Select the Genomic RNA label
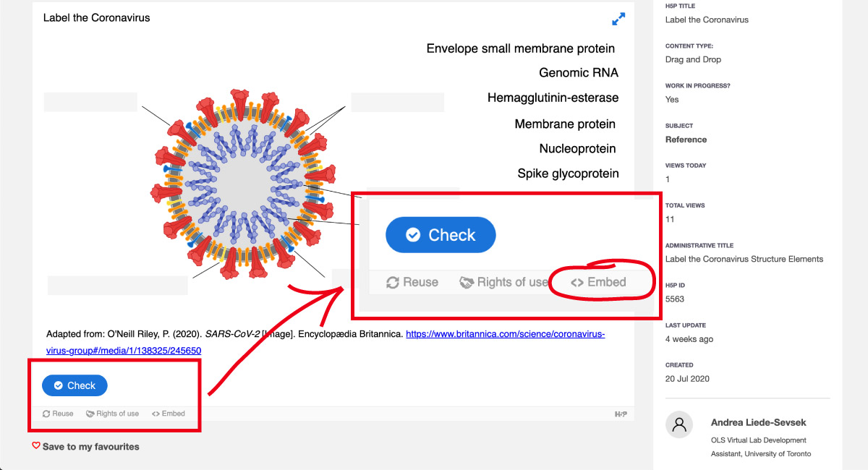The image size is (868, 470). pyautogui.click(x=579, y=72)
